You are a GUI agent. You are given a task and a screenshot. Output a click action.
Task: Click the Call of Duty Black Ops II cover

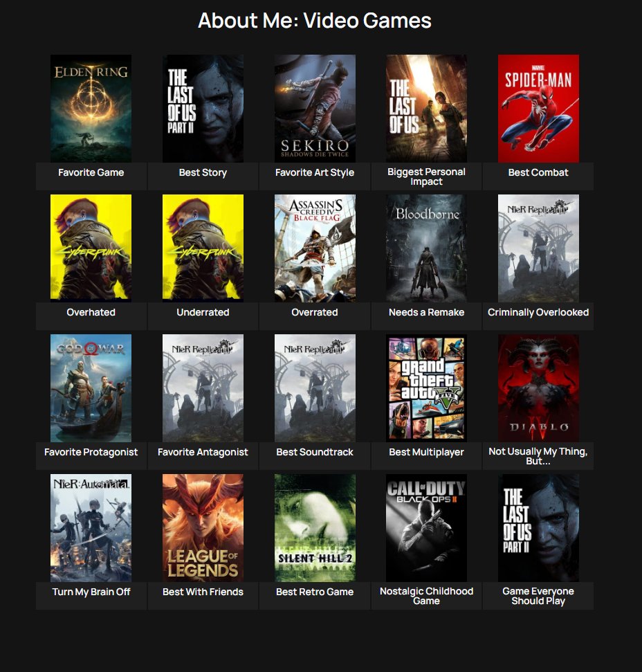point(427,527)
